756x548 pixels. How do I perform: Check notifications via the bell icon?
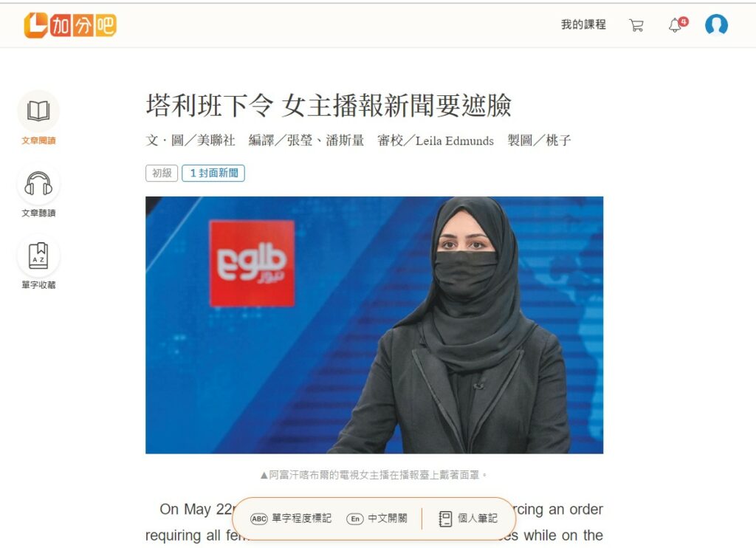(676, 25)
